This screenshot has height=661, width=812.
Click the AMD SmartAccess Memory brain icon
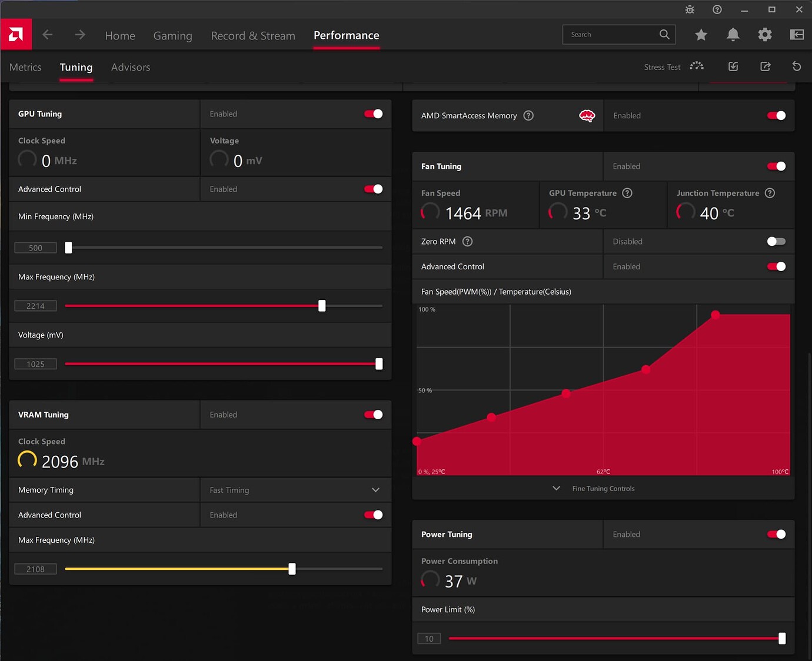[x=587, y=115]
